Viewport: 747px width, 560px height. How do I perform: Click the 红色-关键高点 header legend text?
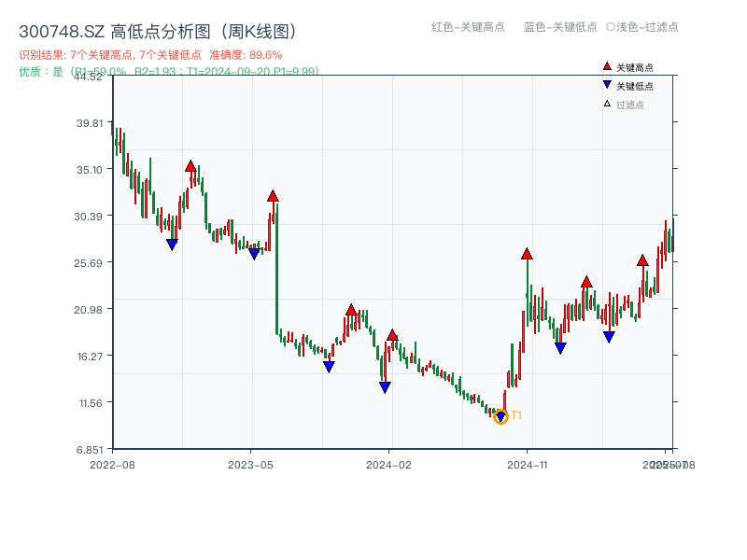click(468, 27)
